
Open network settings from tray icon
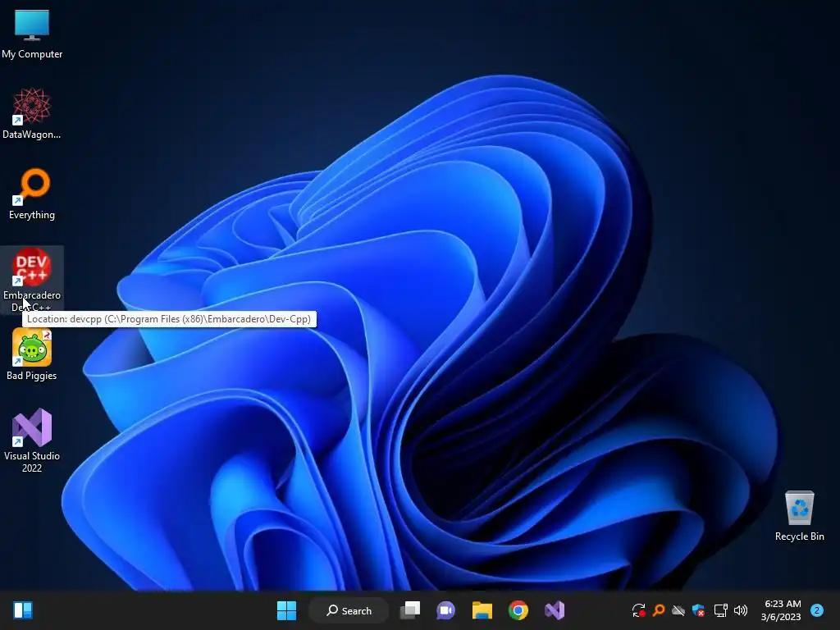720,610
